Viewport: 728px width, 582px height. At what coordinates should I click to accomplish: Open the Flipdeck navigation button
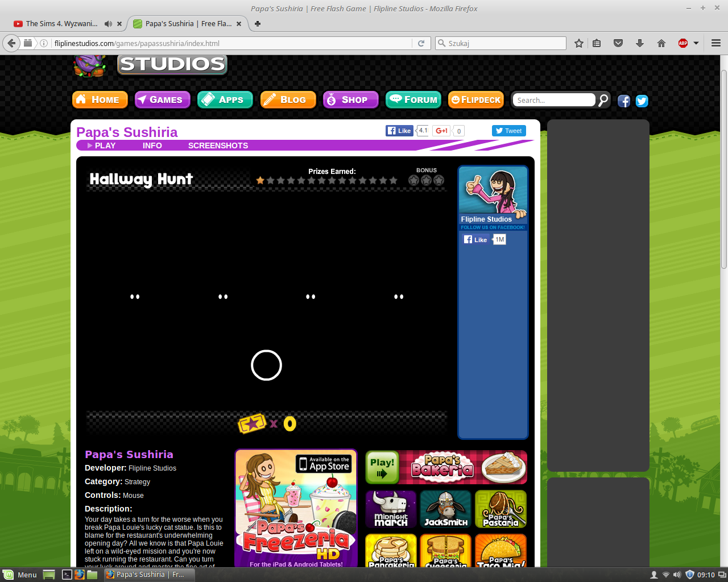tap(476, 99)
